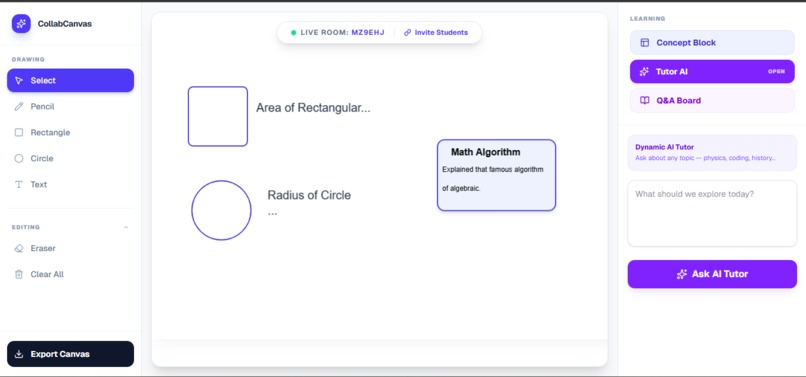
Task: Click the Clear All trash icon
Action: point(19,275)
